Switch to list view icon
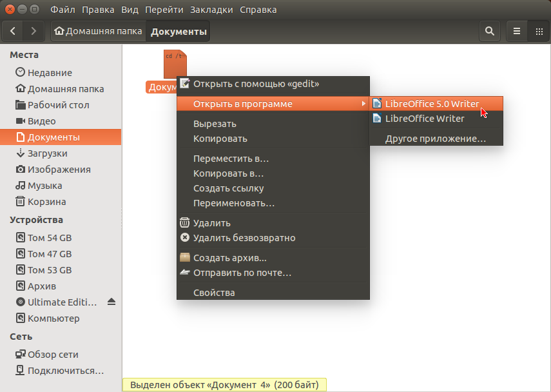551x392 pixels. pos(517,32)
